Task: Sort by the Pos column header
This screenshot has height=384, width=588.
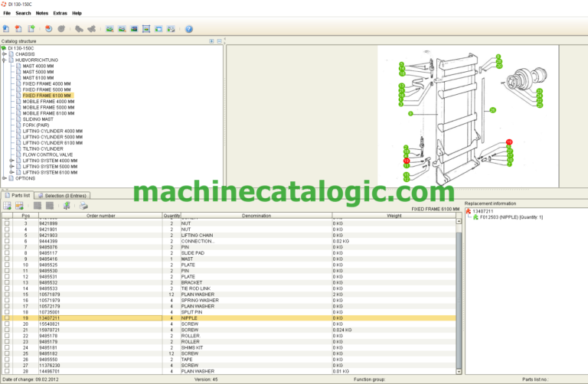Action: [x=25, y=216]
